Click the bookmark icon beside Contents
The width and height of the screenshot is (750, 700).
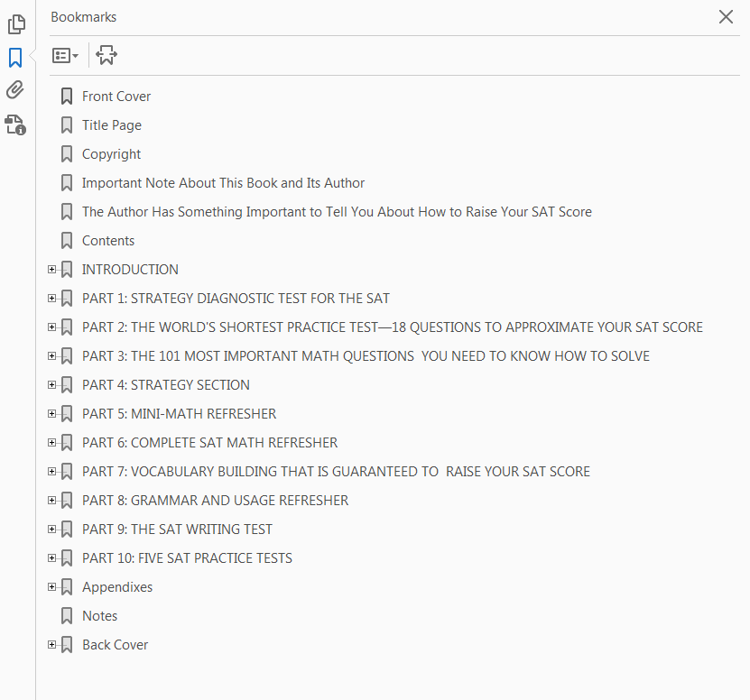(x=67, y=241)
